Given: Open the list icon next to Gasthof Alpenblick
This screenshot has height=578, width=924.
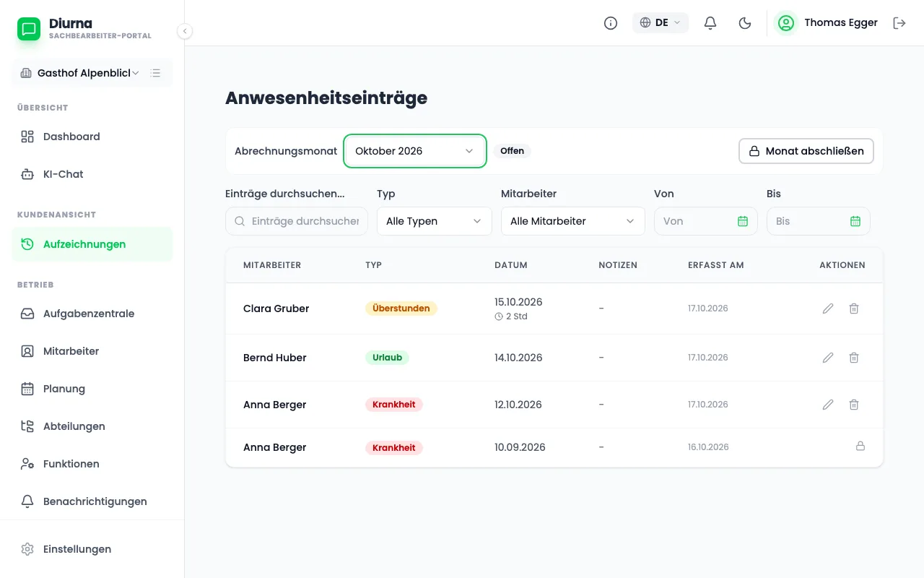Looking at the screenshot, I should (x=155, y=73).
